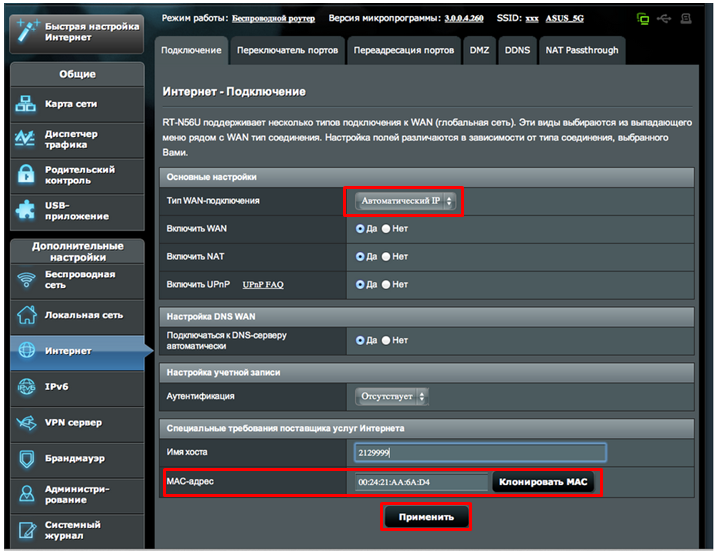Click the firmware version 3.0.0.4.260 link
The image size is (719, 556).
pyautogui.click(x=464, y=18)
